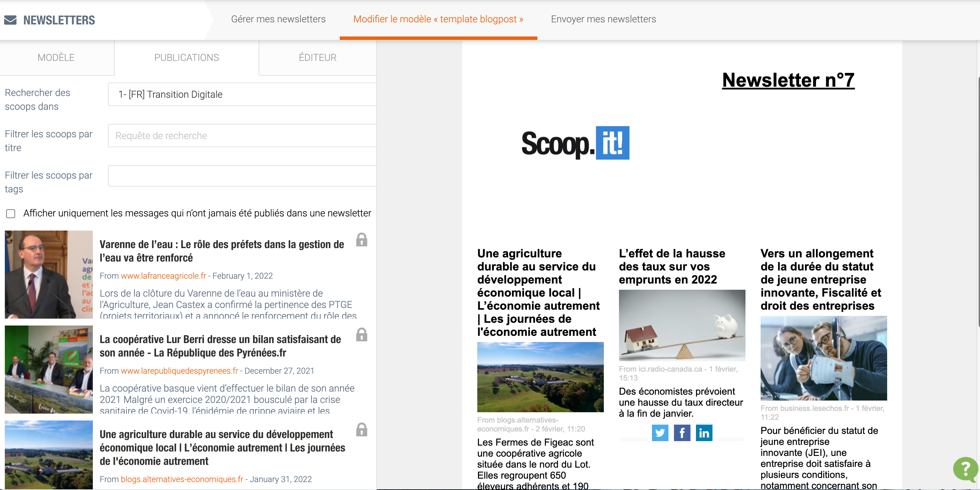This screenshot has width=980, height=490.
Task: Click the Scoop.it! logo in preview
Action: (x=575, y=143)
